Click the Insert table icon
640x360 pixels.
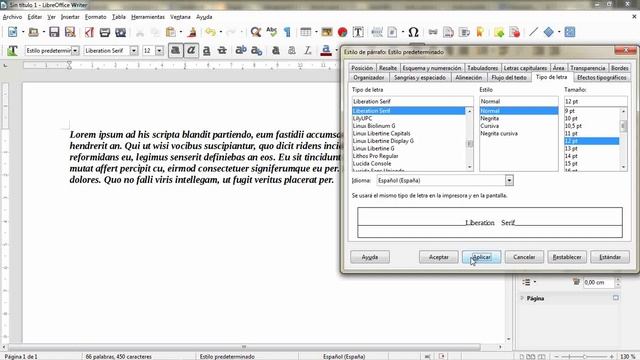pyautogui.click(x=306, y=32)
